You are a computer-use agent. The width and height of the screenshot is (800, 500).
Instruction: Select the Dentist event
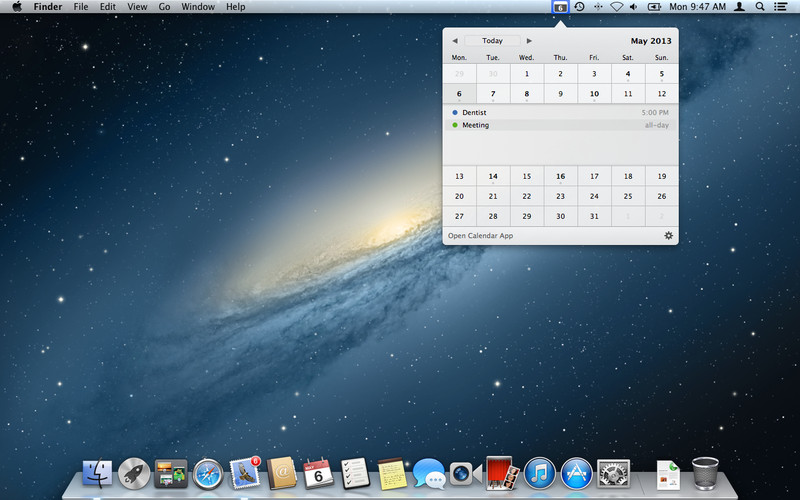tap(560, 112)
